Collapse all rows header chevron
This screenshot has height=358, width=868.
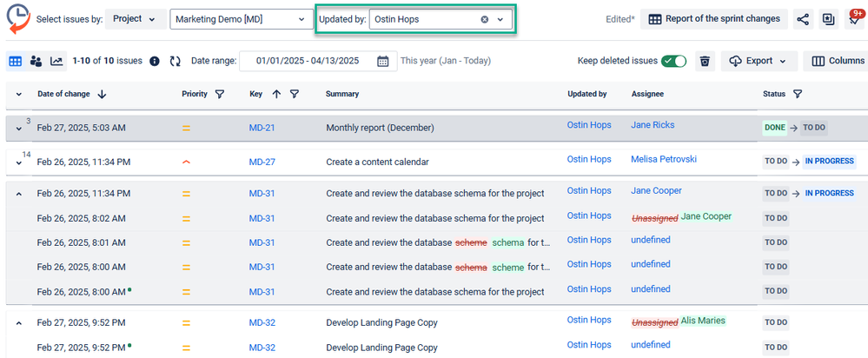(19, 95)
